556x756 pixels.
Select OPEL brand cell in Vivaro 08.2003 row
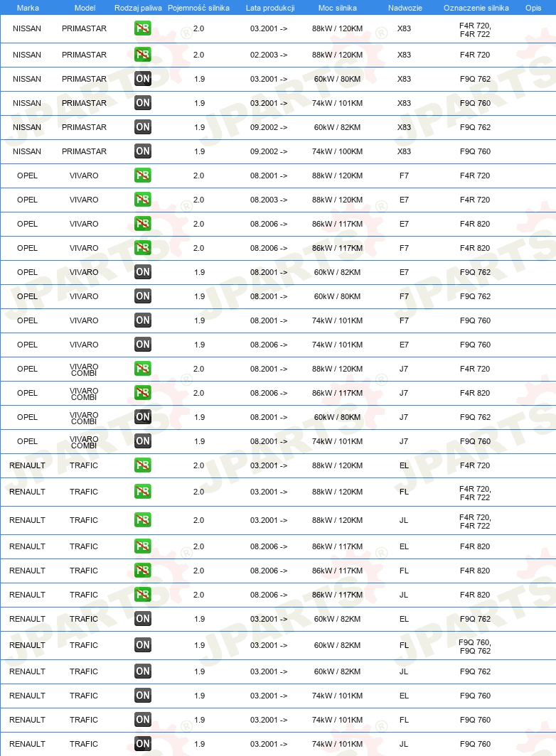[27, 200]
